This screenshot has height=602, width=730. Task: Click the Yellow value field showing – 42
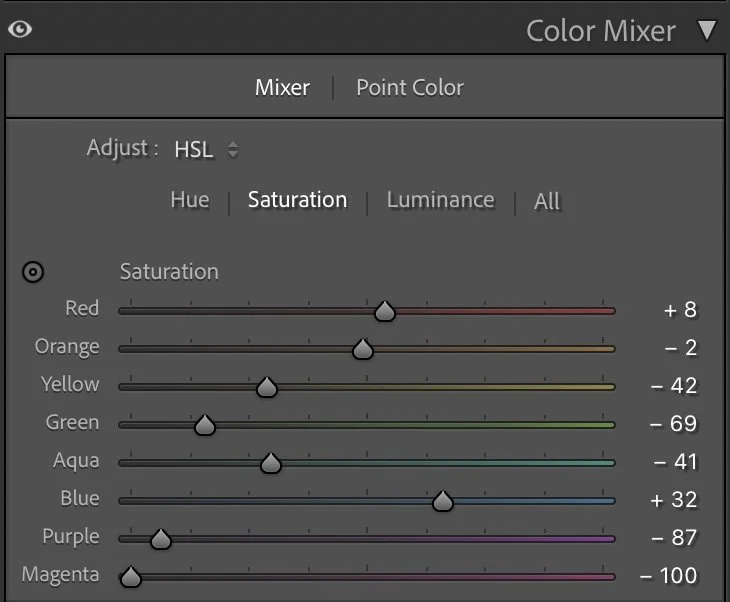(x=674, y=386)
